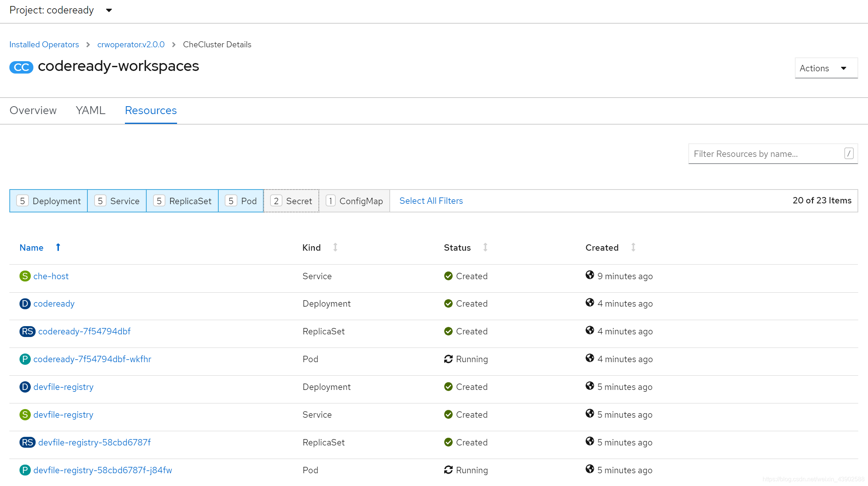868x486 pixels.
Task: Sort table by the Status column header
Action: click(x=457, y=248)
